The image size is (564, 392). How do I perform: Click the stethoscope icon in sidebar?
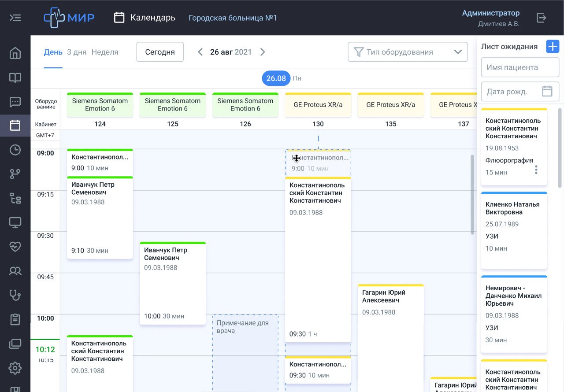pyautogui.click(x=15, y=295)
